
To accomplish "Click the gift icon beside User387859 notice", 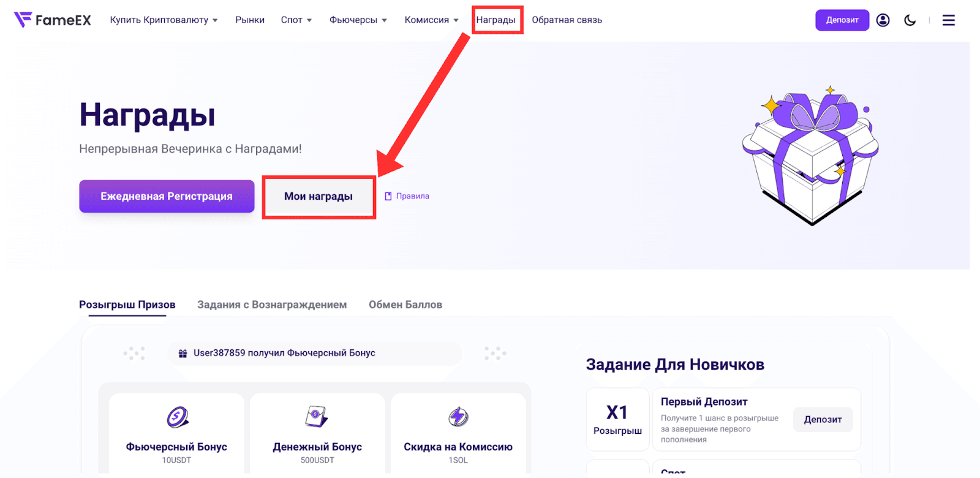I will 183,354.
